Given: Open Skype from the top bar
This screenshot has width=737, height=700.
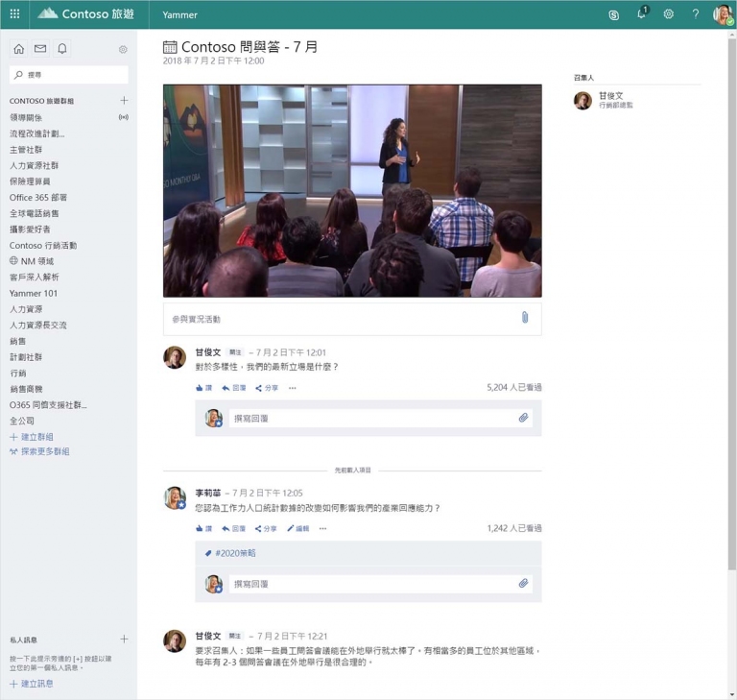Looking at the screenshot, I should [613, 15].
